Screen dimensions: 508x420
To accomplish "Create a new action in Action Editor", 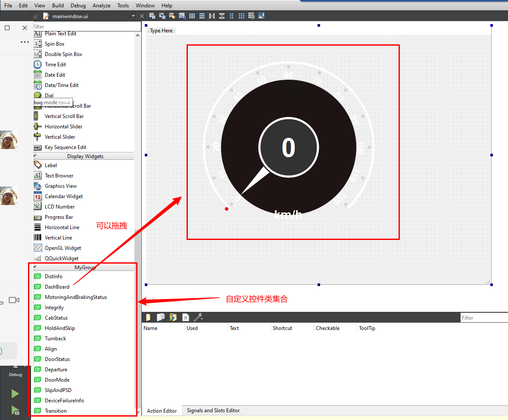I will (148, 317).
